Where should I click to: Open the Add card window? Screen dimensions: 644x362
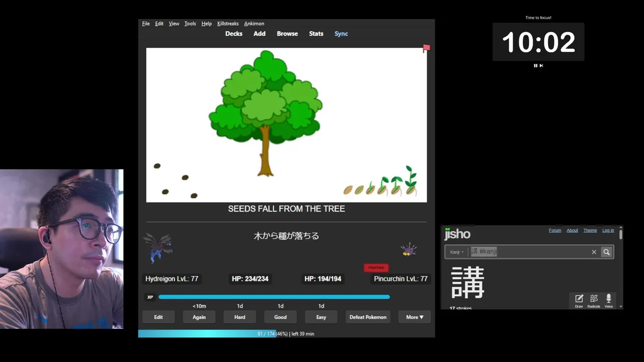260,34
